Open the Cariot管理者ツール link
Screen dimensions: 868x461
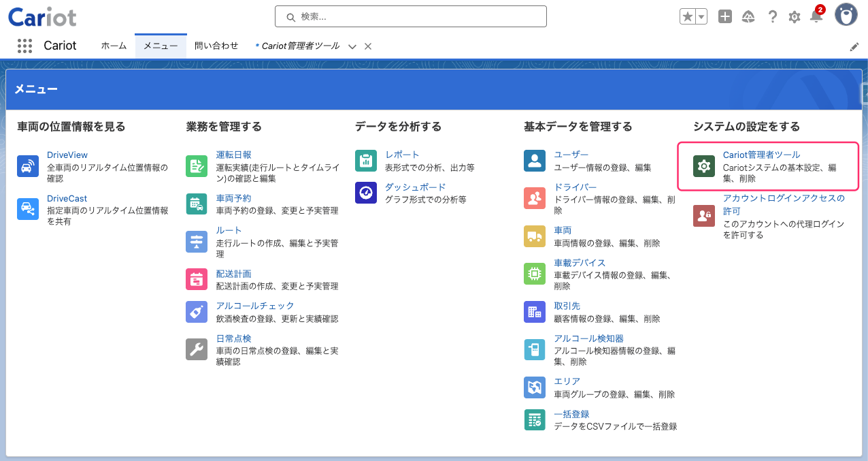coord(762,155)
